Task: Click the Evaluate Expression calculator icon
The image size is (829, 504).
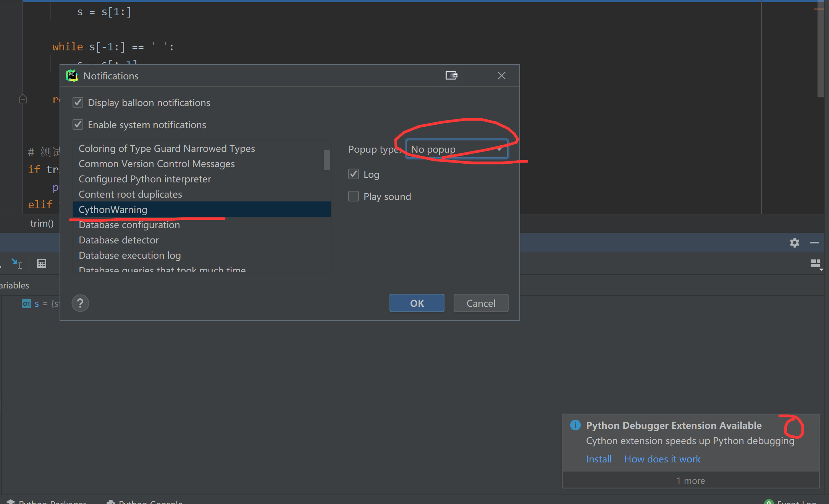Action: pos(41,263)
